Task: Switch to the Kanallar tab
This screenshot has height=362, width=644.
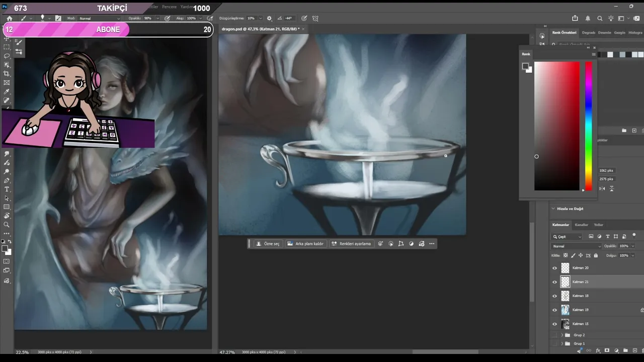Action: pos(582,225)
